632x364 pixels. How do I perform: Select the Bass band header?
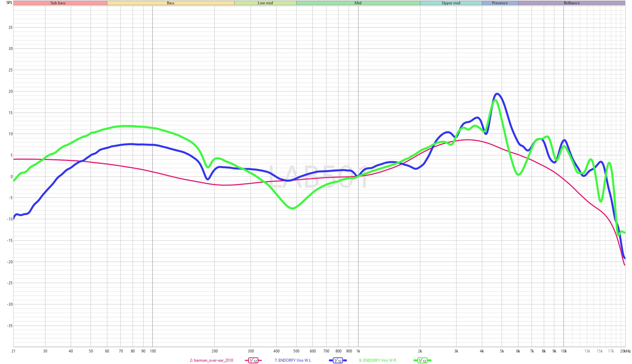pyautogui.click(x=171, y=3)
